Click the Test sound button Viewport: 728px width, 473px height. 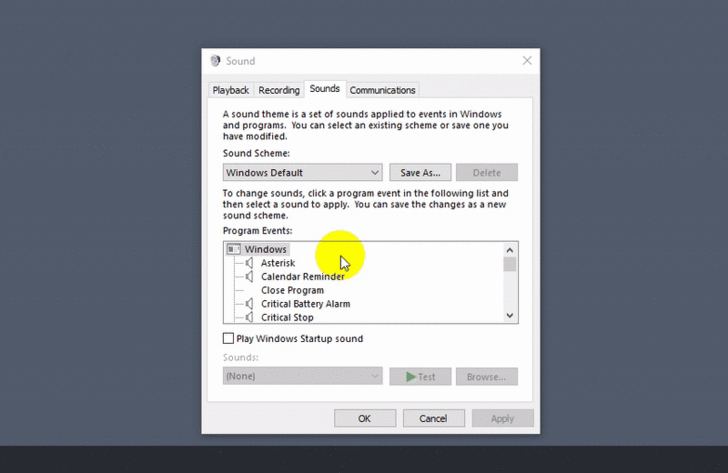pos(420,377)
